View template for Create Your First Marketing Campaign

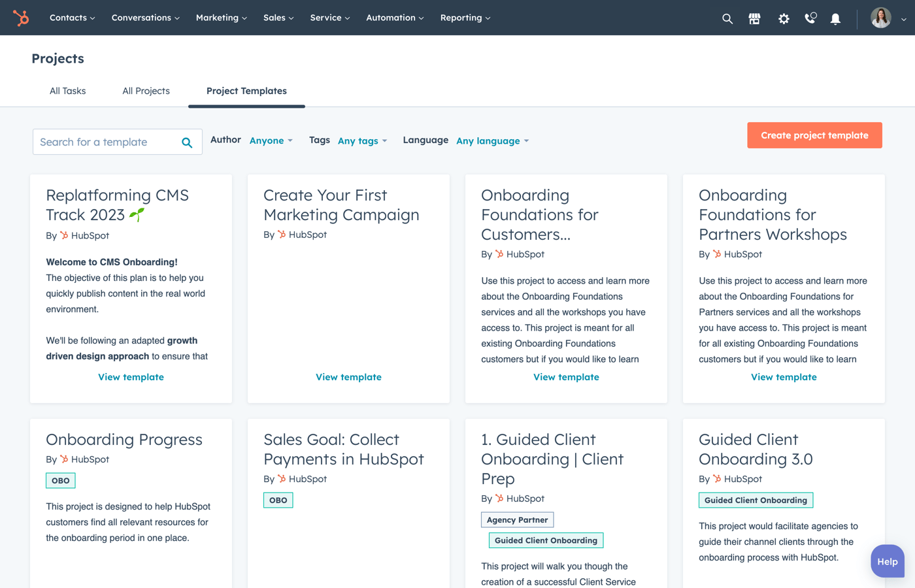click(348, 377)
